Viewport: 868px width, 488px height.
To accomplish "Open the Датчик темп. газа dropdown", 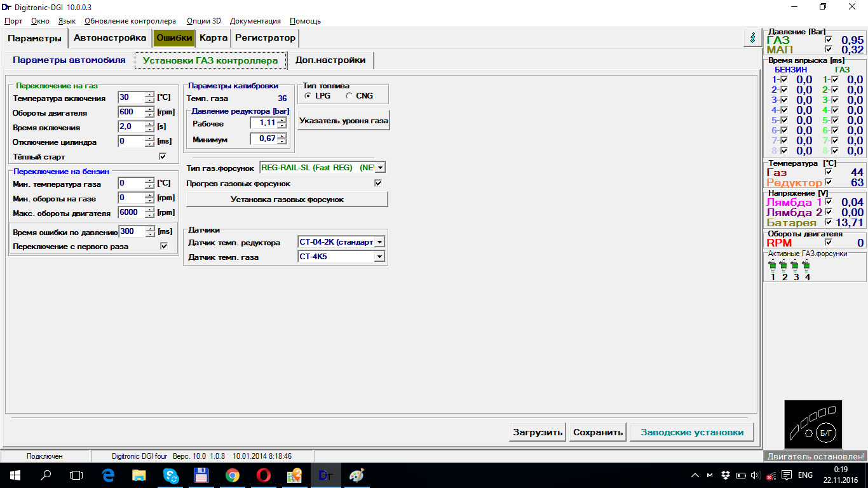I will (x=379, y=257).
